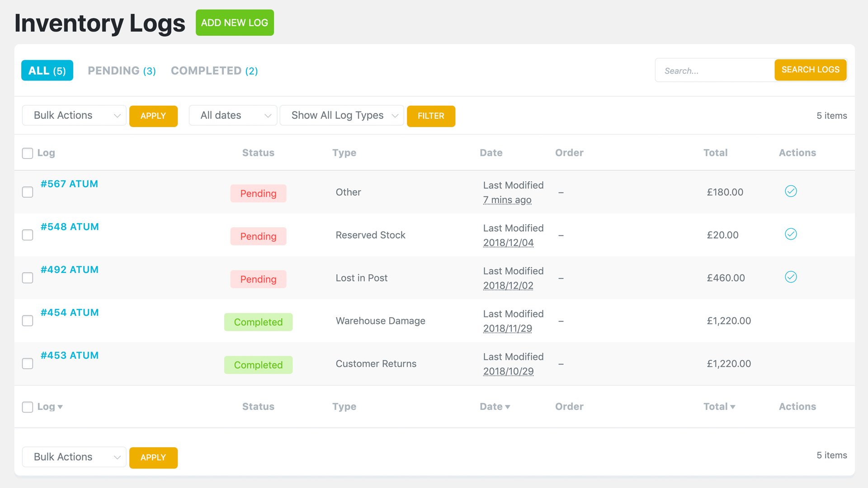This screenshot has width=868, height=488.
Task: Click Pending status of #548 ATUM
Action: tap(258, 236)
